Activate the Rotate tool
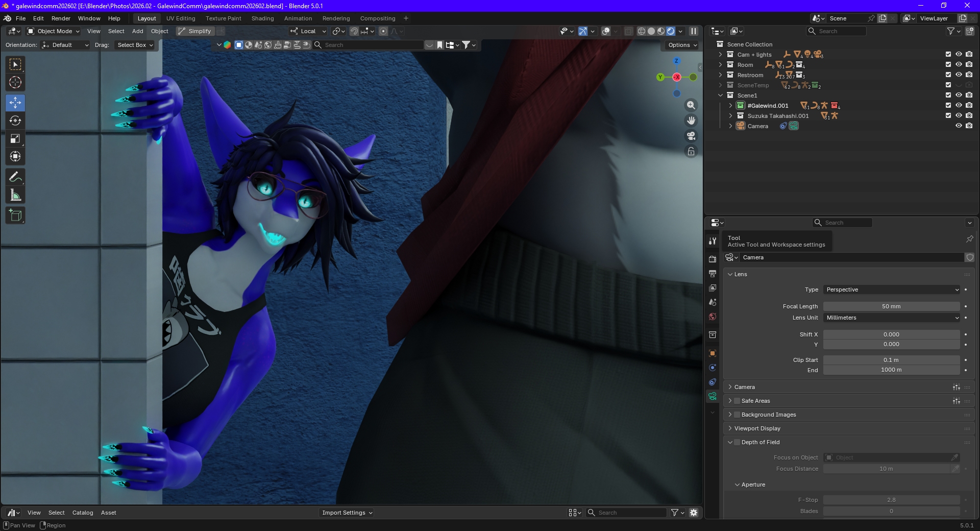 15,120
